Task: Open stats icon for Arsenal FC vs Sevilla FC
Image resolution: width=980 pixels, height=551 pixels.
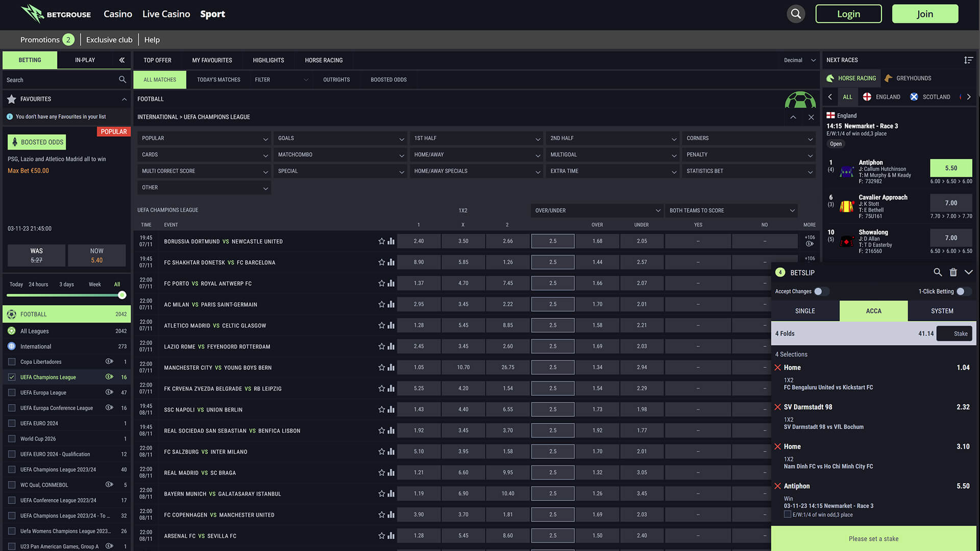Action: click(x=391, y=536)
